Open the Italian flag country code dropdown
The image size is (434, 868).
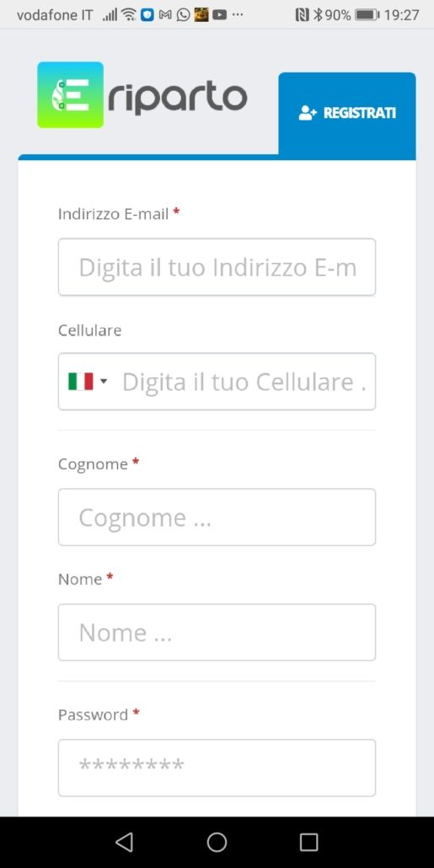(88, 382)
